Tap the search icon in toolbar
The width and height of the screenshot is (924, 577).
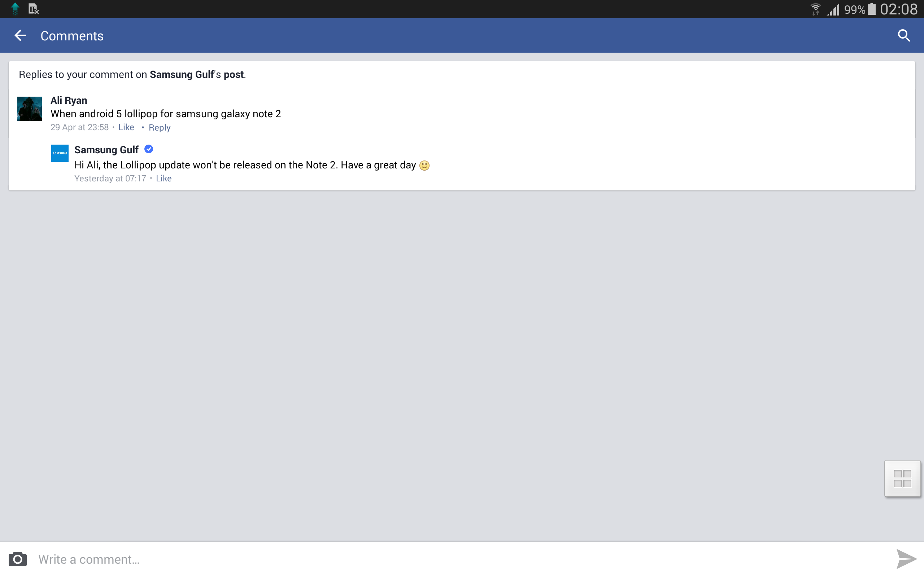pyautogui.click(x=905, y=35)
